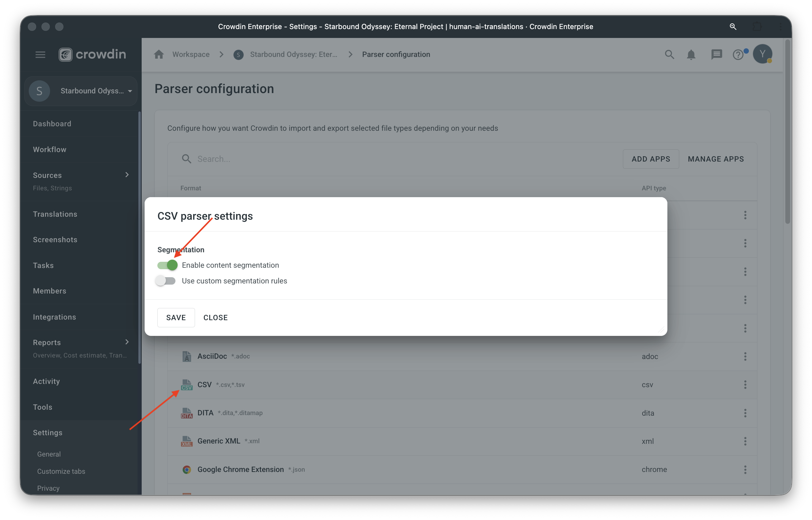The height and width of the screenshot is (520, 812).
Task: Save the CSV parser settings
Action: [x=176, y=318]
